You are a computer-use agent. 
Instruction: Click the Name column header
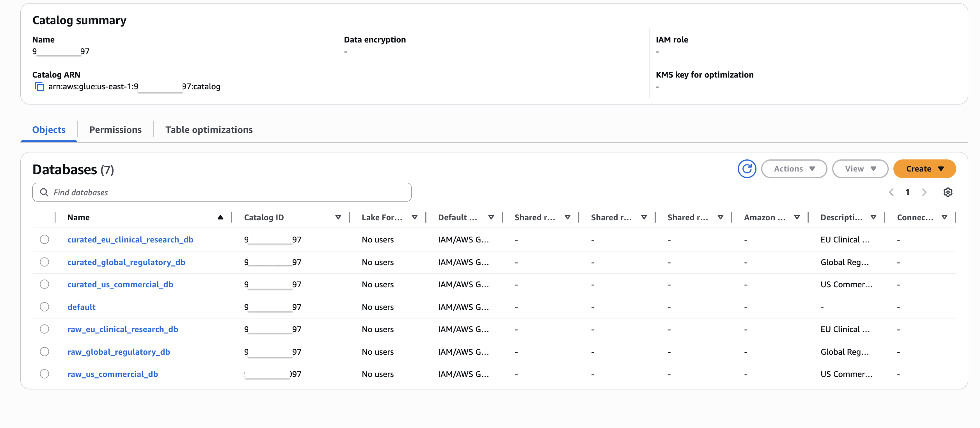78,218
